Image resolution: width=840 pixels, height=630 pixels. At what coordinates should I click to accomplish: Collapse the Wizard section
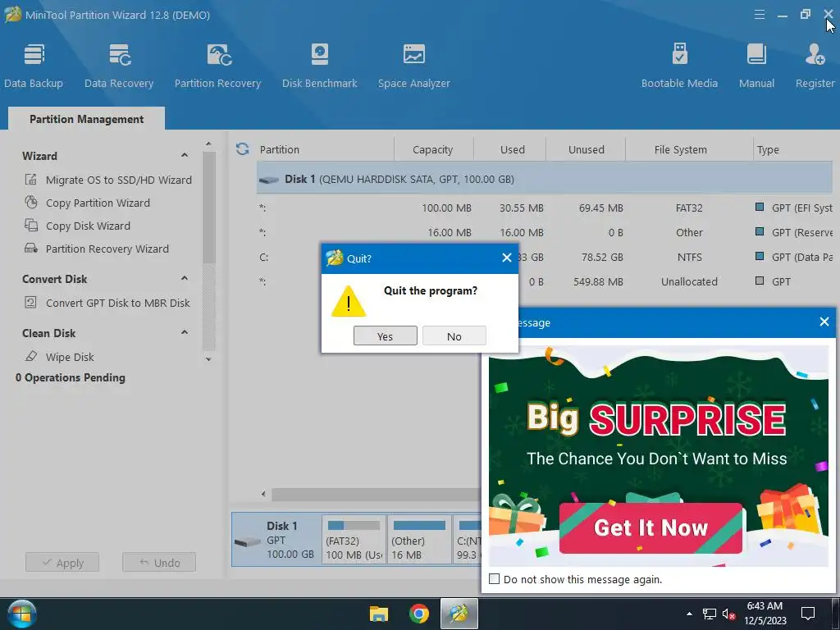(185, 155)
